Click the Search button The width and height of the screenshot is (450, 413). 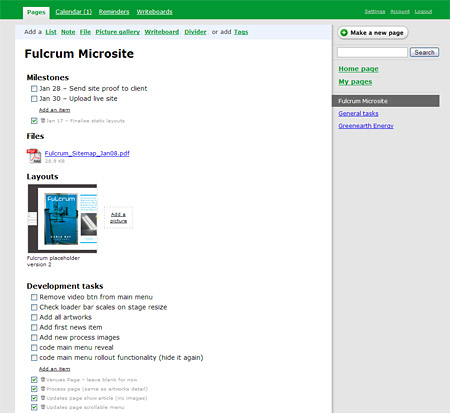pyautogui.click(x=424, y=52)
